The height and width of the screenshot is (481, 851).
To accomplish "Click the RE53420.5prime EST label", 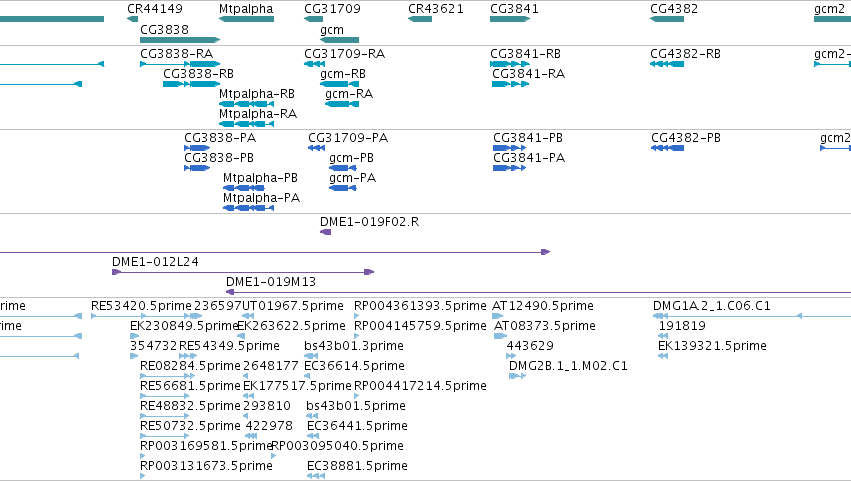I will coord(141,306).
